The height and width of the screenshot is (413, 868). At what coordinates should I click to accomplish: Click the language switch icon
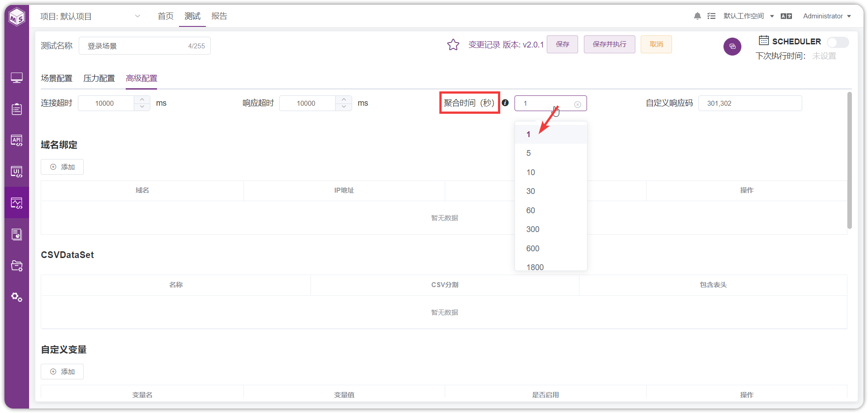[x=786, y=16]
